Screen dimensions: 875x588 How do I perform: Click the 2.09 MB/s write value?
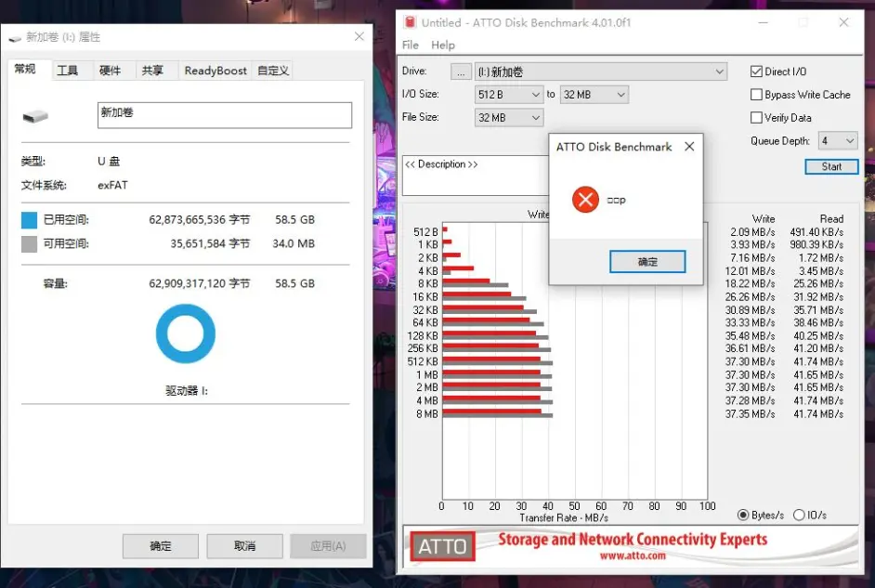pos(752,231)
